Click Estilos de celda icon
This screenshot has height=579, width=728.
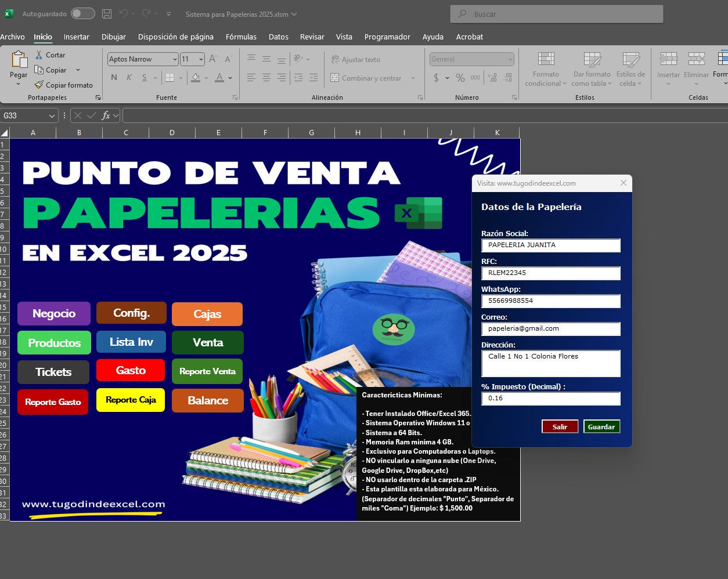pos(631,59)
